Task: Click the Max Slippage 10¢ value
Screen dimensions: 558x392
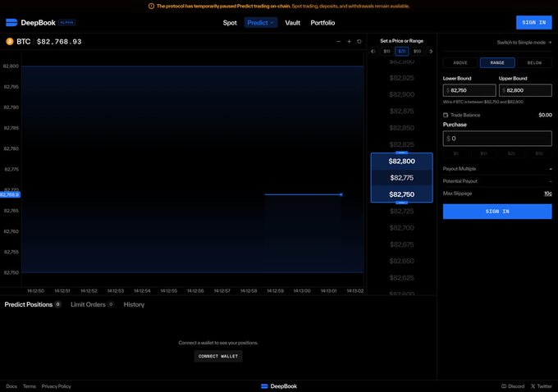Action: point(547,194)
